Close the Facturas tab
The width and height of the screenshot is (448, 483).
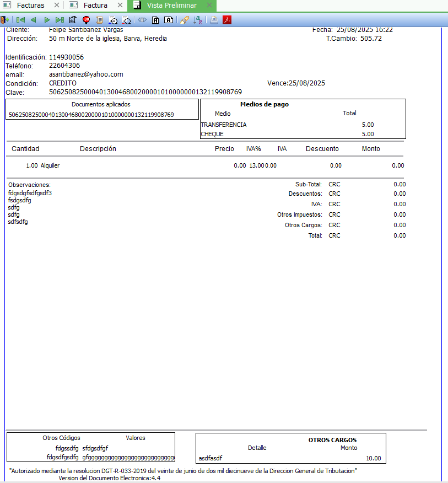click(x=56, y=5)
